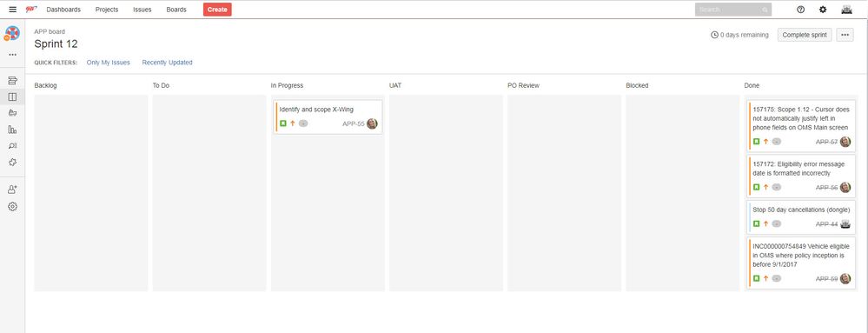This screenshot has width=868, height=333.
Task: Open the help question mark menu
Action: click(x=800, y=10)
